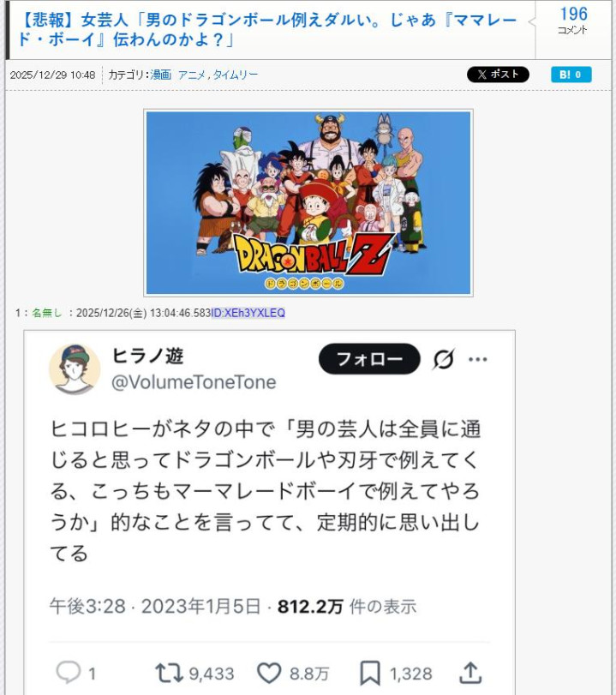Click the @VolumeToneTone handle
The width and height of the screenshot is (616, 695).
[x=194, y=382]
